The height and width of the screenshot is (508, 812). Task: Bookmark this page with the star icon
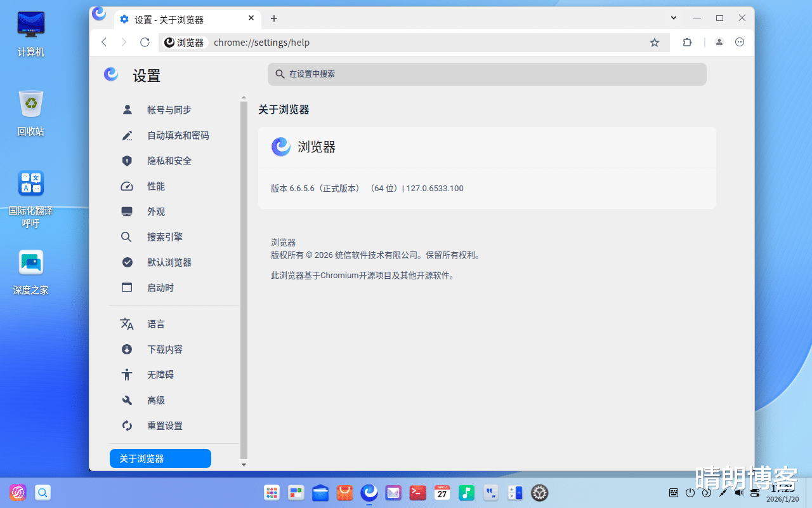(x=655, y=43)
